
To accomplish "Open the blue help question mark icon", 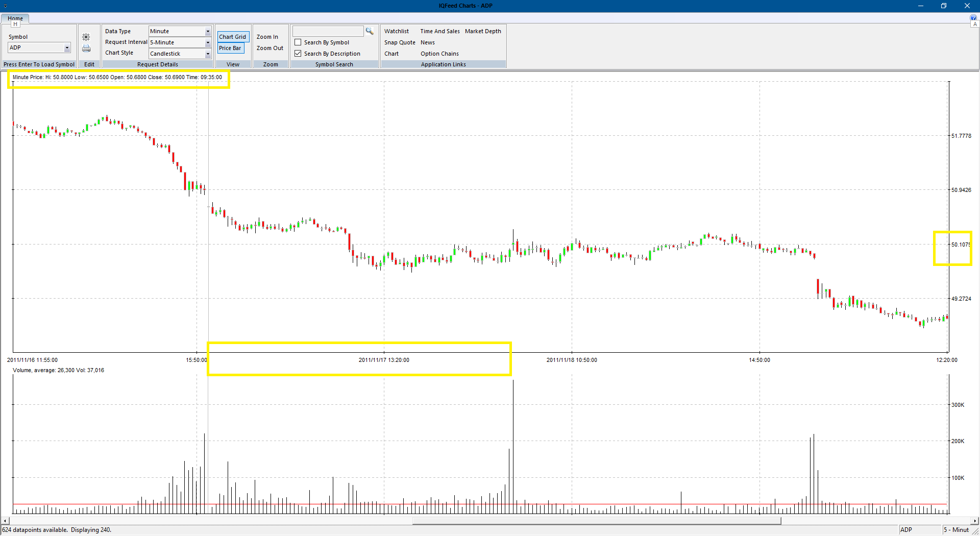I will point(973,18).
